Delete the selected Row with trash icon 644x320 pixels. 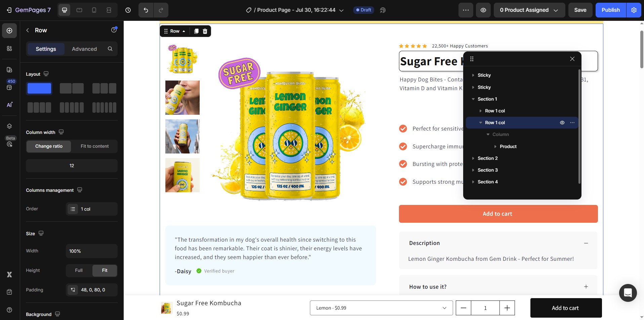[205, 31]
